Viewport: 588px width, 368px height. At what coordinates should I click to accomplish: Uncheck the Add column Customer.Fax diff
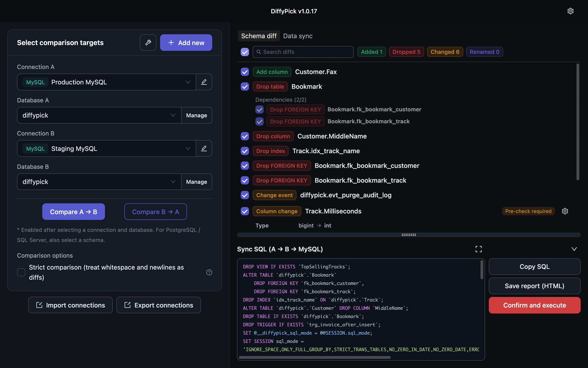click(245, 72)
